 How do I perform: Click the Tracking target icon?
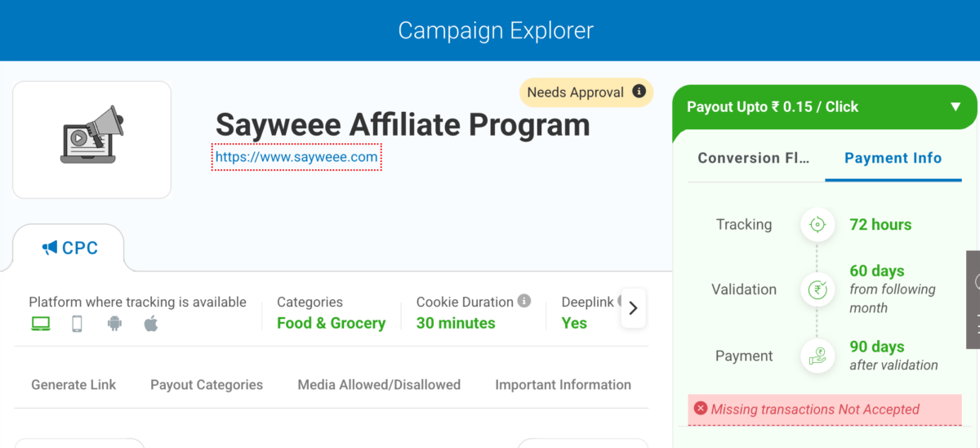[x=817, y=224]
